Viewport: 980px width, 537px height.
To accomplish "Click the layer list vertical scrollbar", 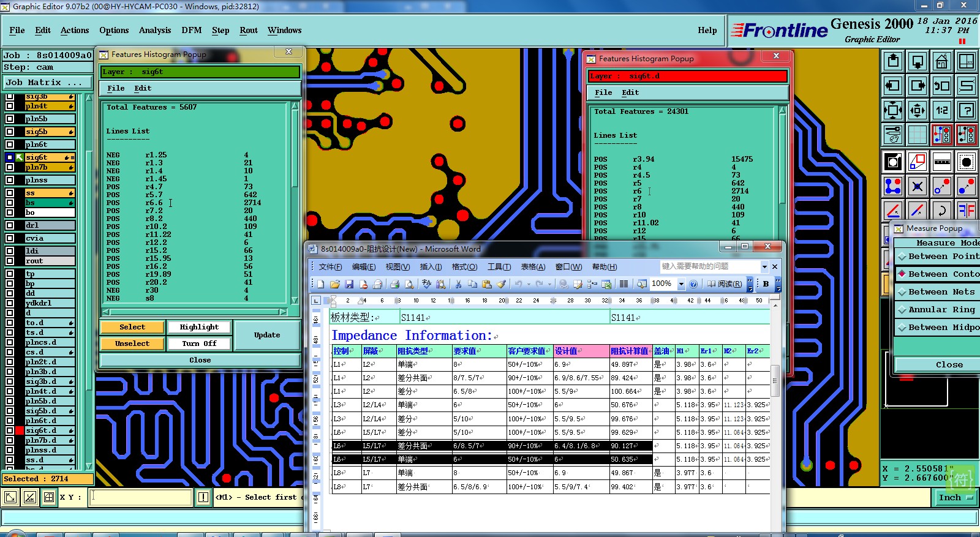I will 89,282.
